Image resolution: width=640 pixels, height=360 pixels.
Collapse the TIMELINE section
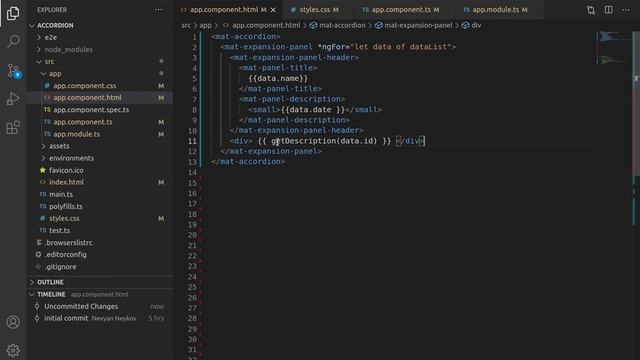[x=51, y=294]
